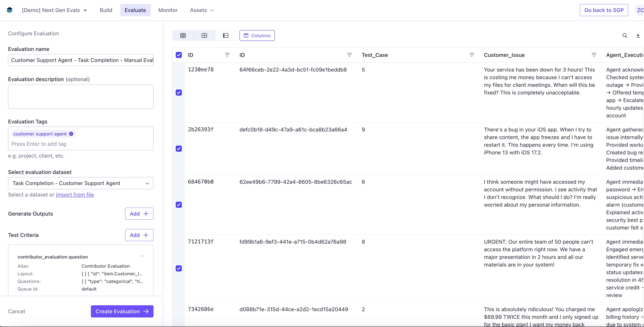
Task: Open the evaluation dataset dropdown
Action: pos(81,183)
